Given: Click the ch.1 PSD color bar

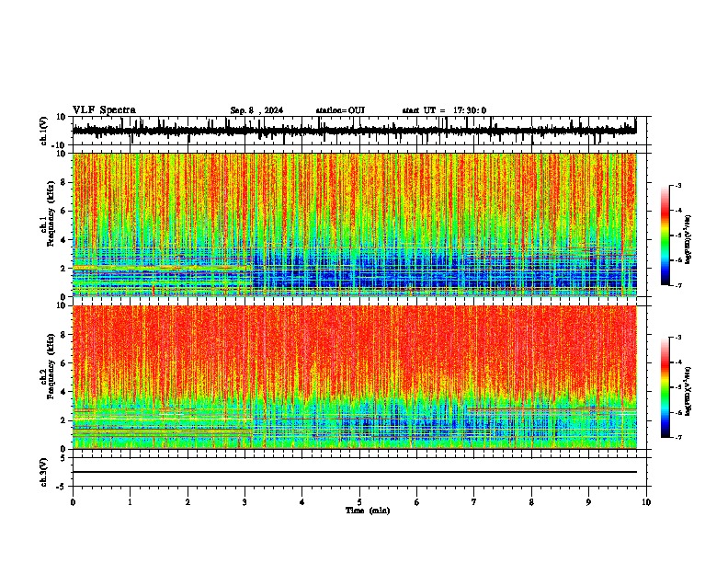Looking at the screenshot, I should (665, 236).
